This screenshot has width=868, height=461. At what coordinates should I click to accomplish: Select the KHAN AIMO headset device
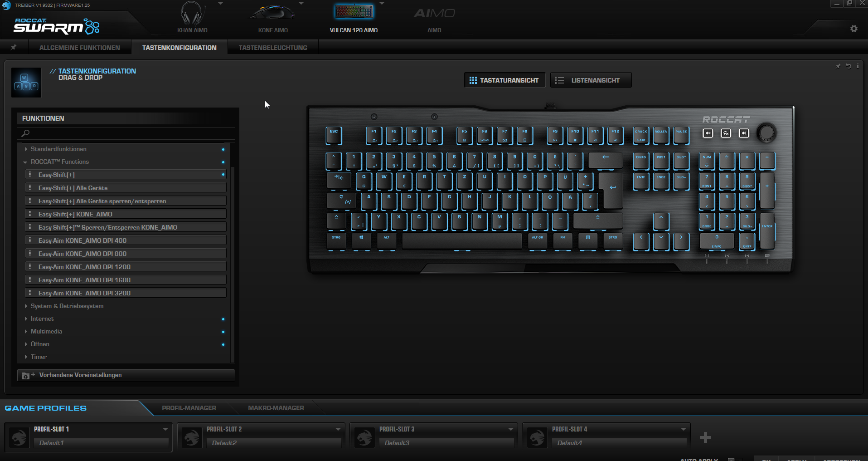tap(192, 17)
